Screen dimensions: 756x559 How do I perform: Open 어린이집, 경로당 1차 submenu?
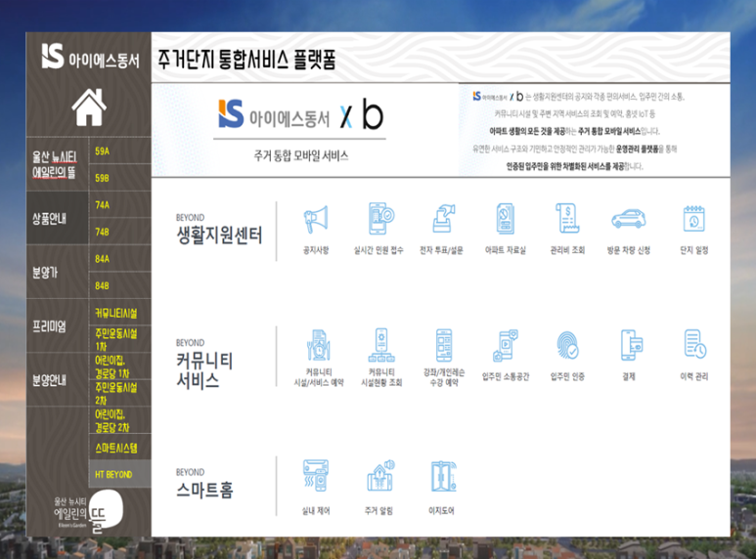[119, 366]
